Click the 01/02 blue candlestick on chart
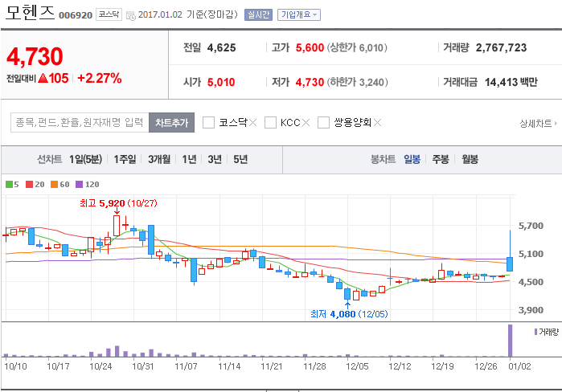Image resolution: width=562 pixels, height=392 pixels. pos(510,263)
